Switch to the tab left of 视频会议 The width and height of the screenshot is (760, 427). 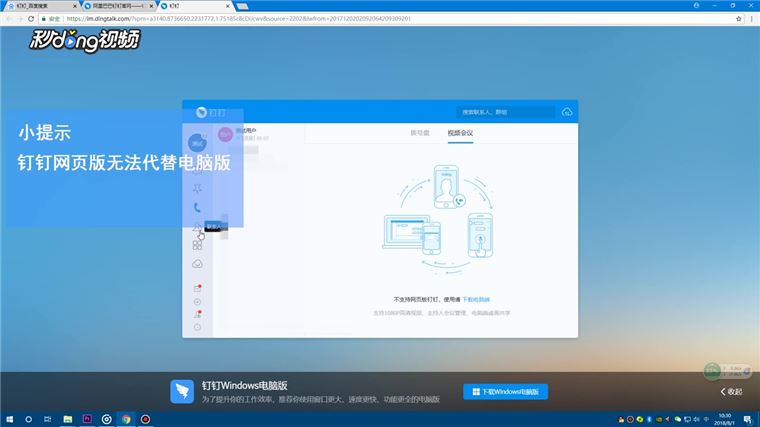(420, 133)
